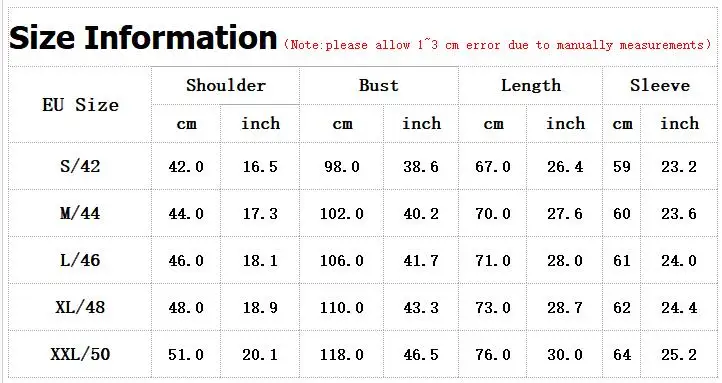Click the Shoulder column header
722x383 pixels.
(x=226, y=86)
